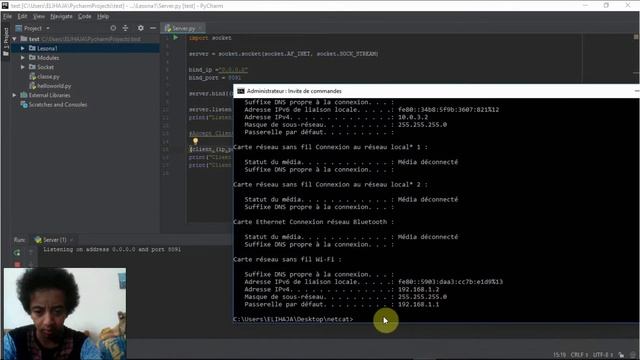The width and height of the screenshot is (640, 360).
Task: Click the cursor position indicator in status bar
Action: (559, 355)
